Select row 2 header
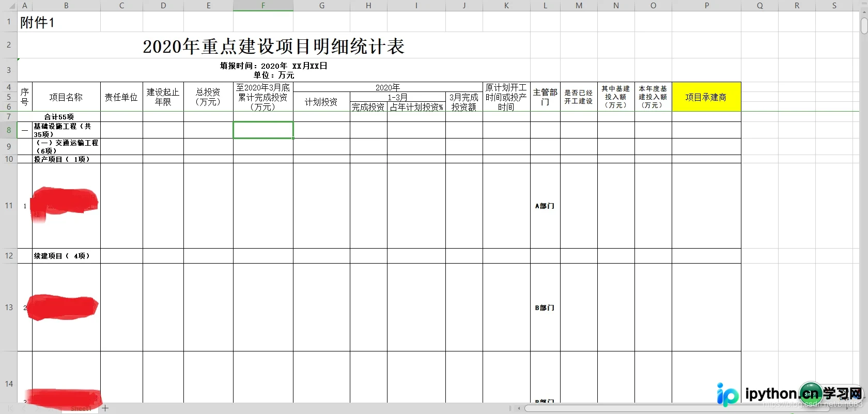The width and height of the screenshot is (868, 414). click(9, 45)
